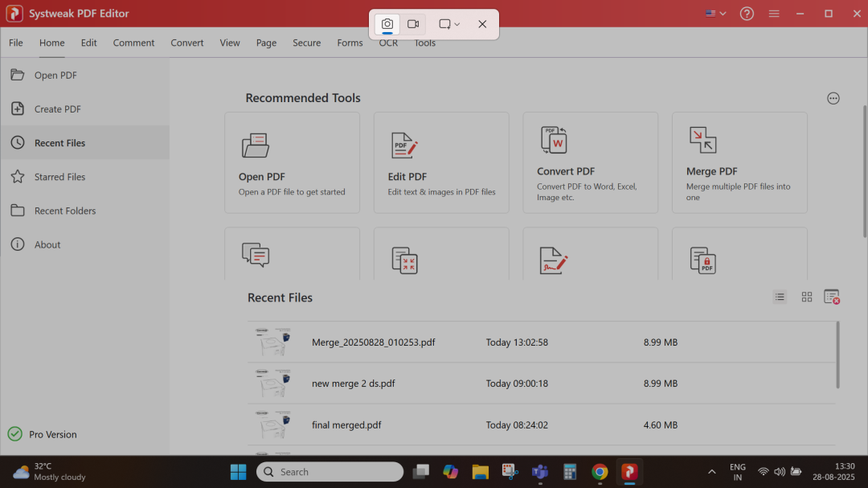The image size is (868, 488).
Task: Open the Convert PDF recommended tool card
Action: (x=590, y=163)
